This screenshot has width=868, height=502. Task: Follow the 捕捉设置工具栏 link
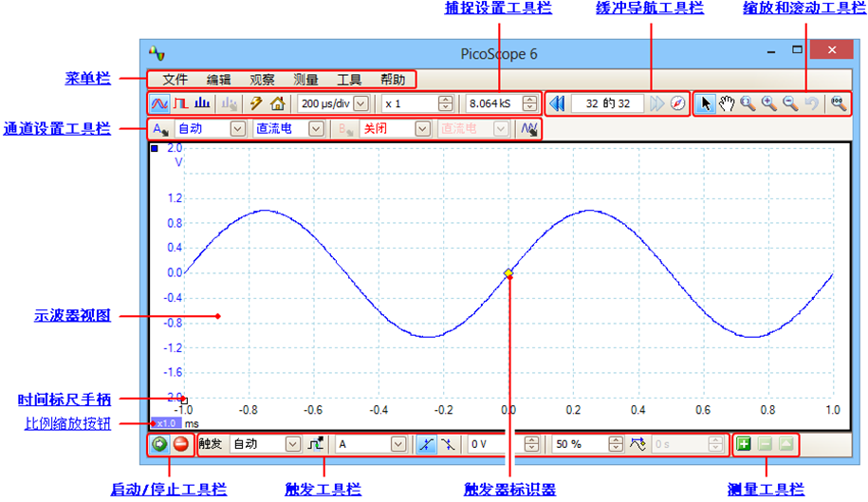(x=498, y=8)
